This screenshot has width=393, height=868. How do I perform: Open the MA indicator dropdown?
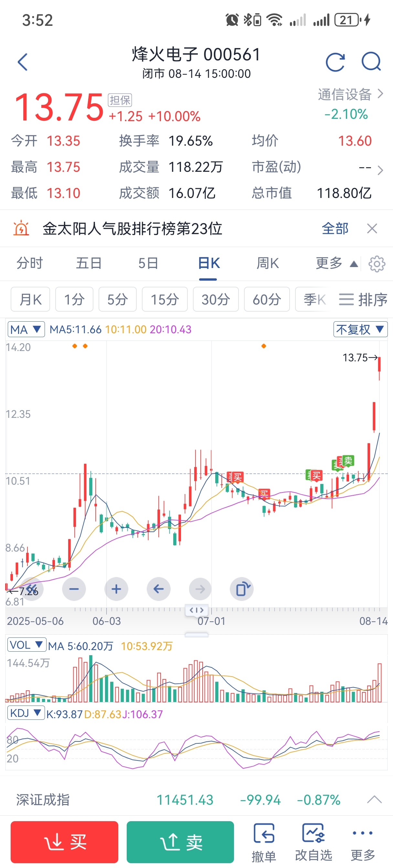(26, 329)
